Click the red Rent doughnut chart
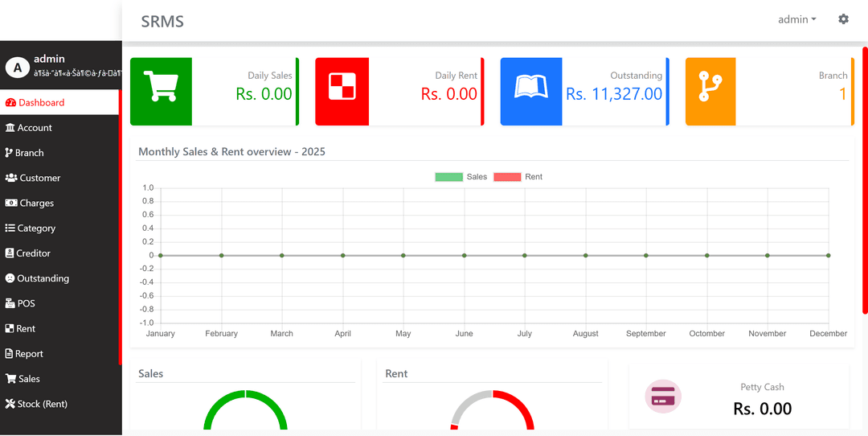The image size is (868, 436). point(492,410)
